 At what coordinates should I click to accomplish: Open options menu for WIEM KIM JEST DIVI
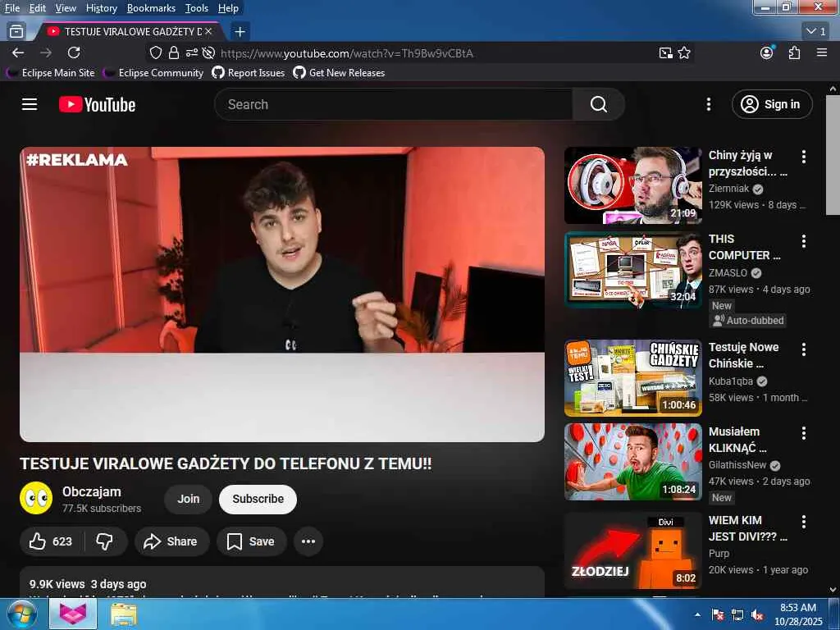click(804, 521)
